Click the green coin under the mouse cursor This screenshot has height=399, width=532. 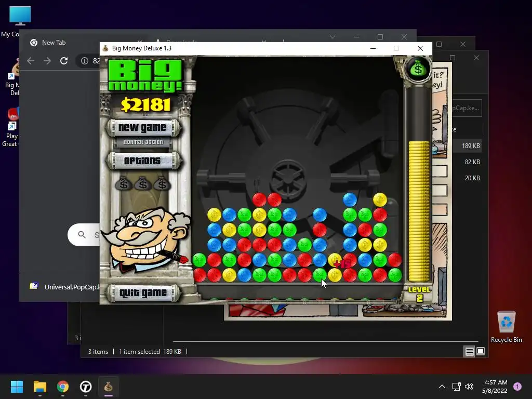(320, 275)
